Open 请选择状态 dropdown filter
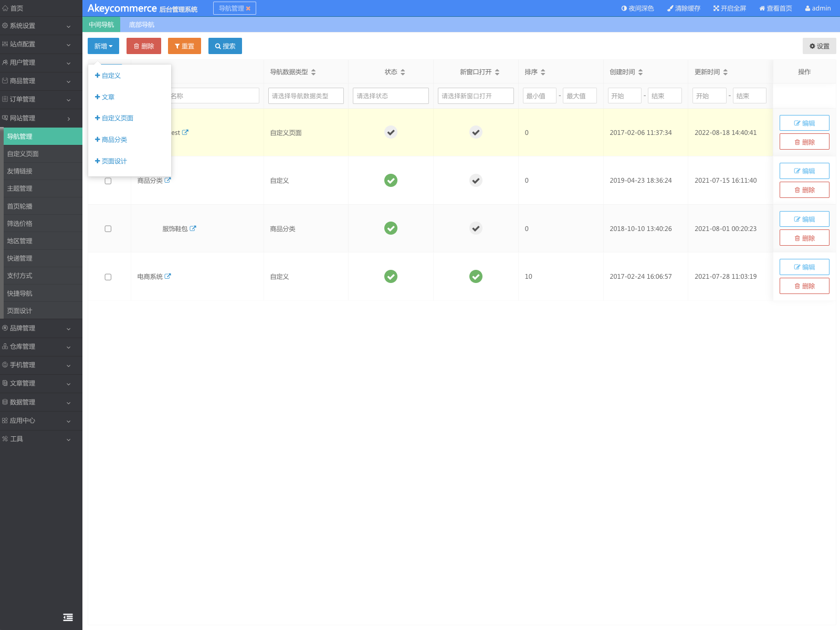Image resolution: width=840 pixels, height=630 pixels. pos(391,96)
